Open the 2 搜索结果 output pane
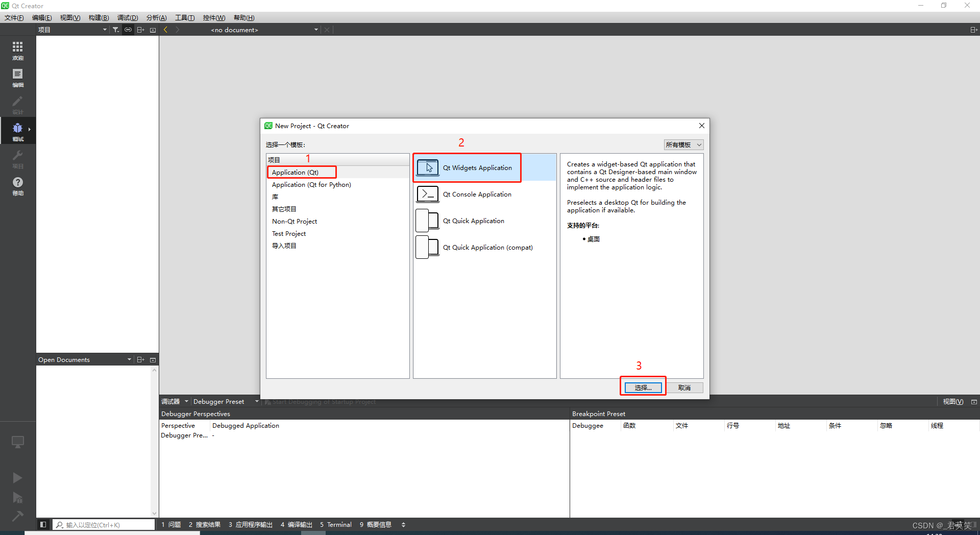Viewport: 980px width, 535px height. pos(205,524)
